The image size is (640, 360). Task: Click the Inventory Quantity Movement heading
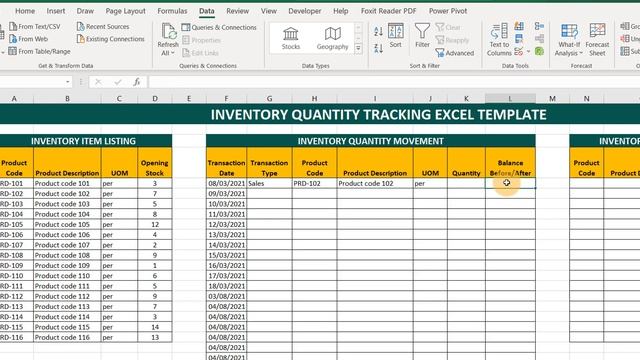(371, 141)
